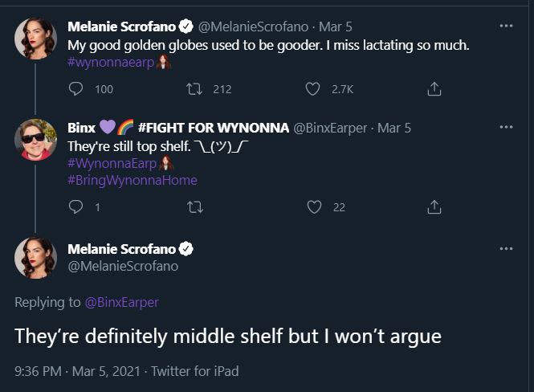
Task: Open the #BringWynonnaHome hashtag
Action: 132,180
